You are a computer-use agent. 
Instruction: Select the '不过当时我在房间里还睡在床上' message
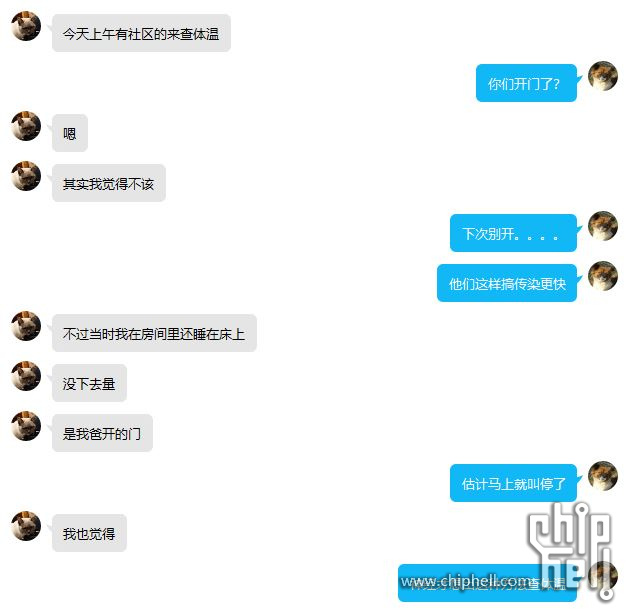click(x=154, y=333)
